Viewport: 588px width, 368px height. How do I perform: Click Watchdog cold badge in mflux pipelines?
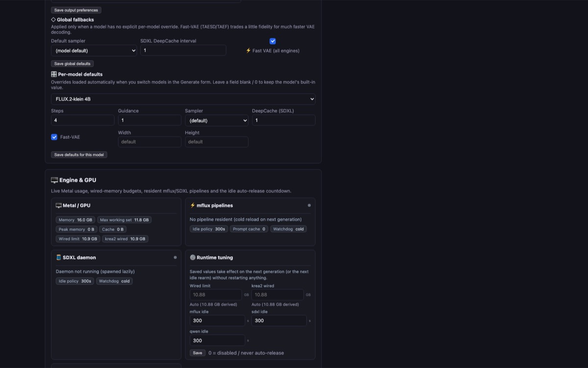click(288, 229)
